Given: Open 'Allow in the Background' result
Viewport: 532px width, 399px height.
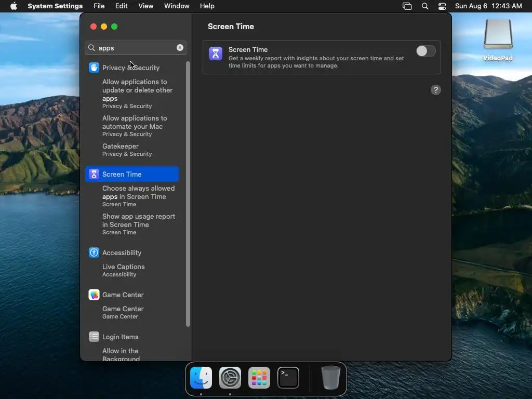Looking at the screenshot, I should pyautogui.click(x=121, y=354).
